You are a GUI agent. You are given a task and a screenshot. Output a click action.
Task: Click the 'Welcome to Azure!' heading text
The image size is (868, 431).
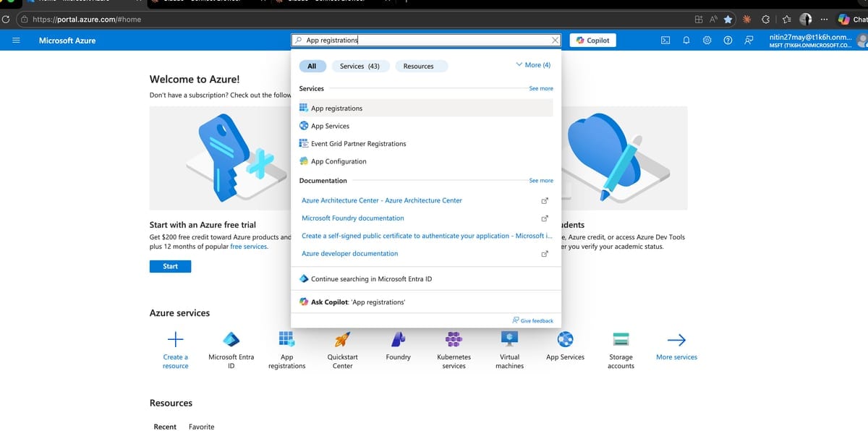pos(195,80)
